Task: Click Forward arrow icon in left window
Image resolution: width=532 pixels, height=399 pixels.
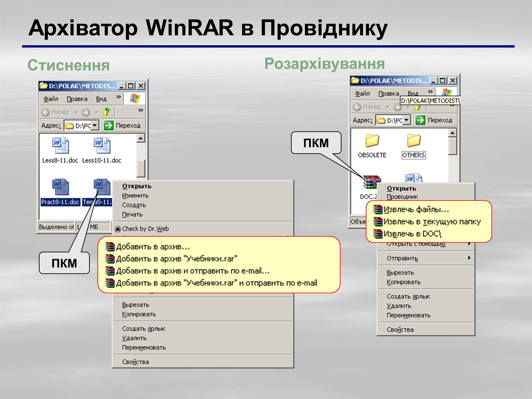Action: [86, 112]
